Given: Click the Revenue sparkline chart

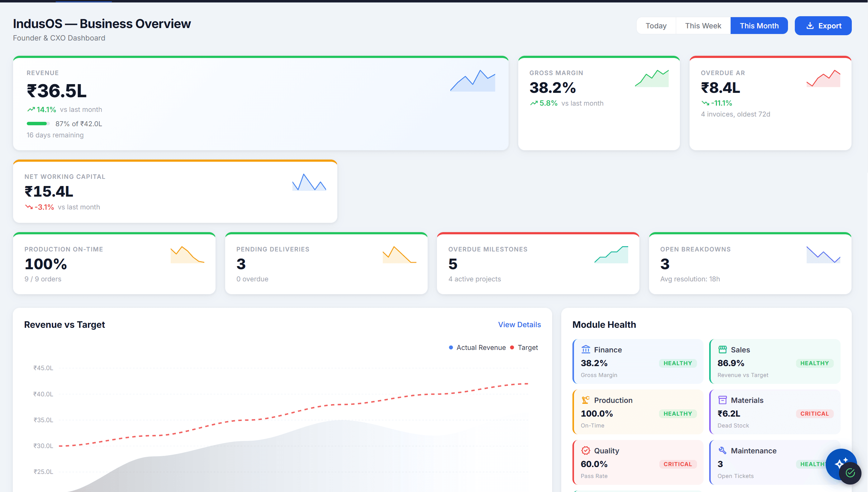Looking at the screenshot, I should pos(473,80).
